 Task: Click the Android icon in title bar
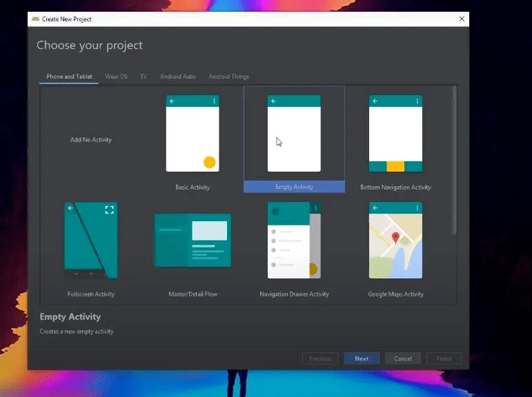[x=35, y=19]
